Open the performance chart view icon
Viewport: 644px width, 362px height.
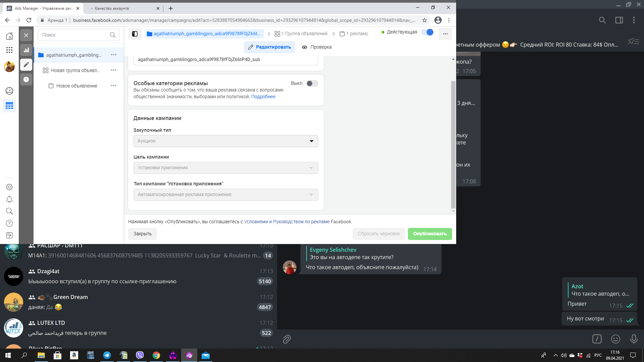coord(26,50)
